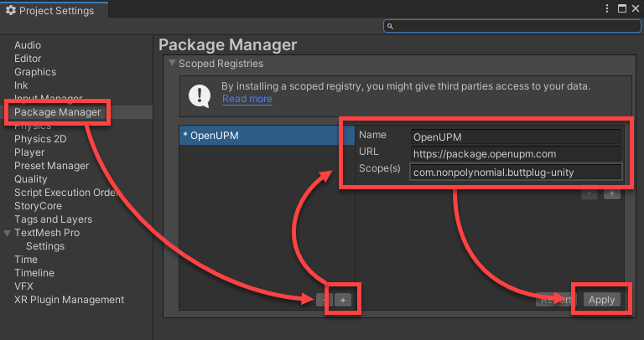Viewport: 644px width, 340px height.
Task: Open Tags and Layers settings
Action: pos(53,219)
